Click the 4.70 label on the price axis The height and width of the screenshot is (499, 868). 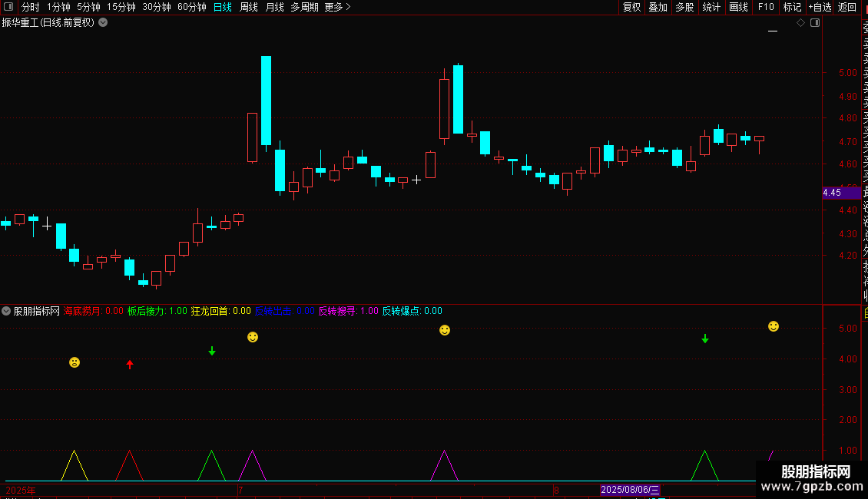tap(847, 141)
